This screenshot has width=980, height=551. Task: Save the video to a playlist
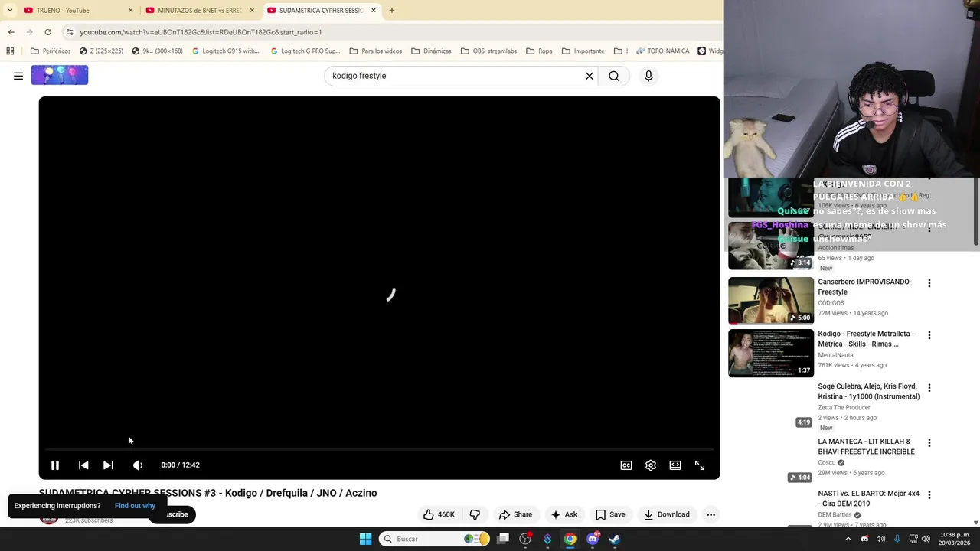[x=610, y=514]
